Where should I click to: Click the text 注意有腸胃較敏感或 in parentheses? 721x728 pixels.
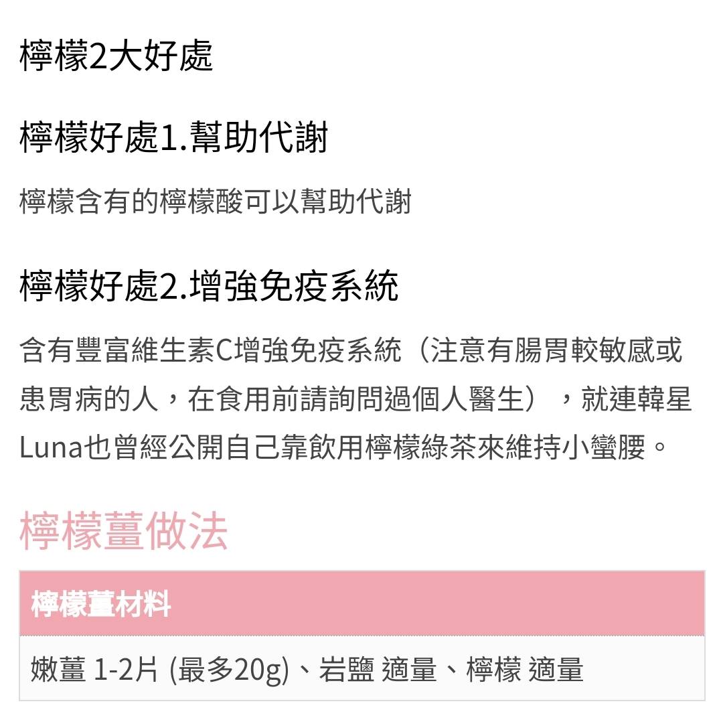click(557, 350)
